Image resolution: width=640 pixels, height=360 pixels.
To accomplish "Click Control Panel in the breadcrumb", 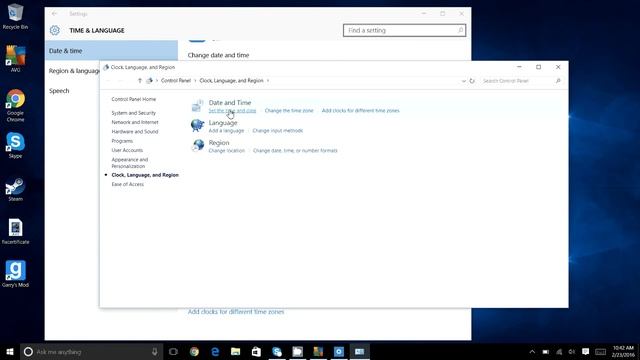I will pyautogui.click(x=176, y=81).
